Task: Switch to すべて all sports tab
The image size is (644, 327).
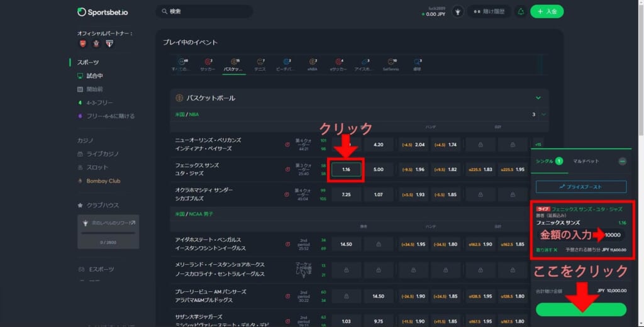Action: 180,65
